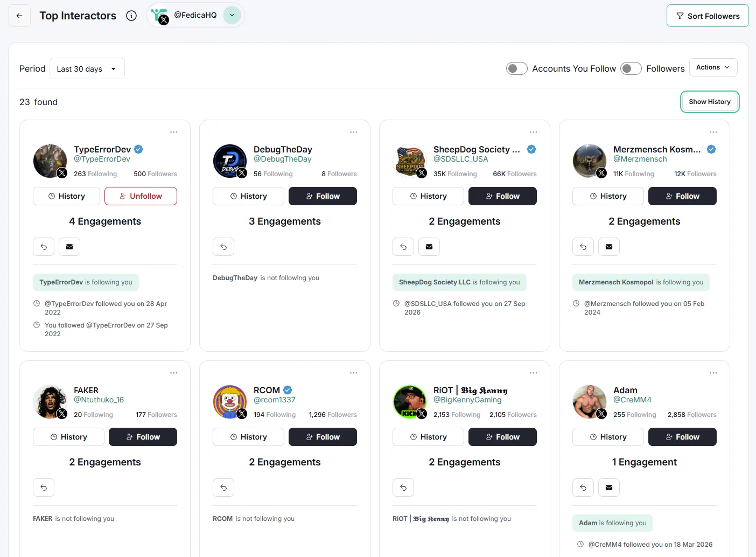Click the SheepDog Society profile picture
Image resolution: width=756 pixels, height=557 pixels.
pyautogui.click(x=409, y=161)
